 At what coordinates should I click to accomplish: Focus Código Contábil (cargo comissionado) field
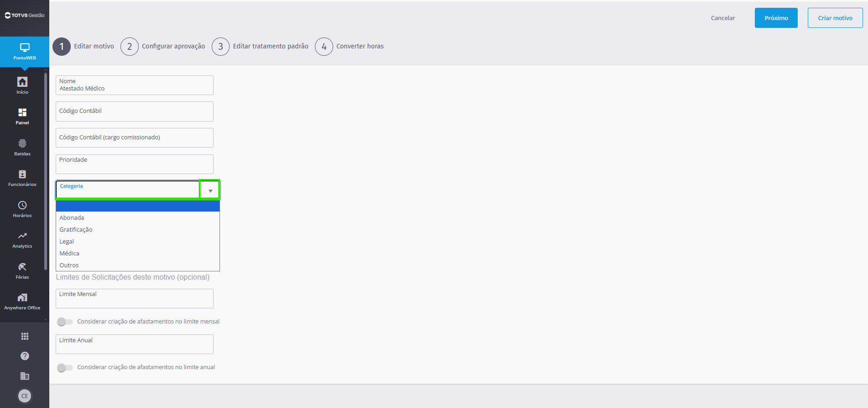[x=135, y=138]
